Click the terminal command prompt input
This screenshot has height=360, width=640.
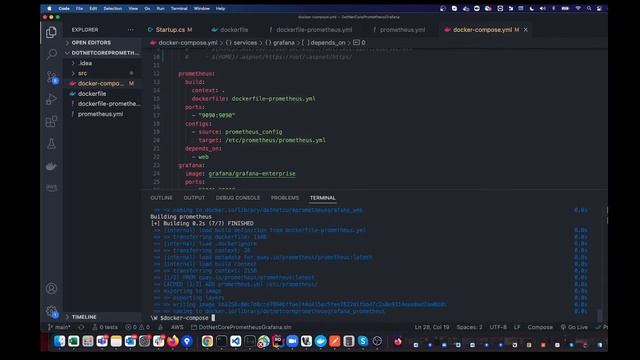(213, 318)
